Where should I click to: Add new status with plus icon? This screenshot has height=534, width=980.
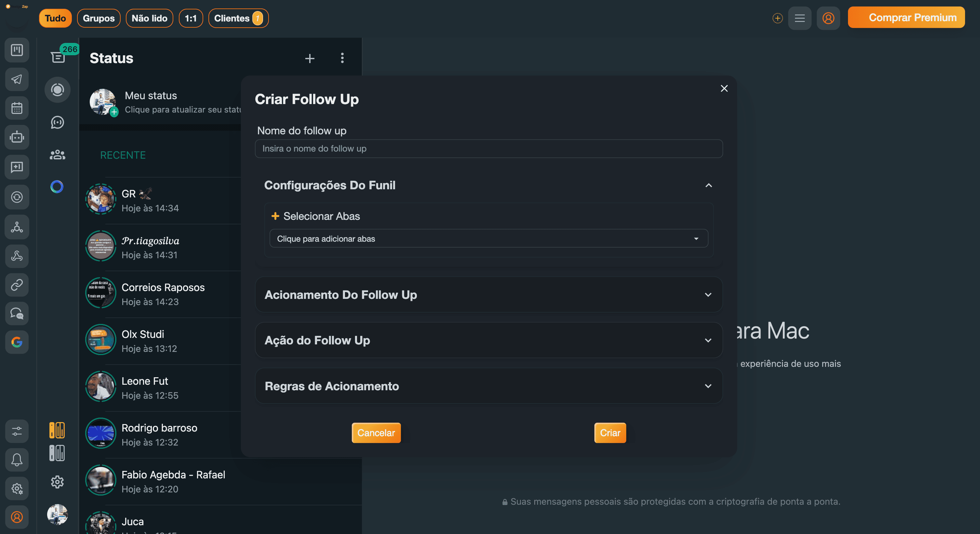coord(310,58)
